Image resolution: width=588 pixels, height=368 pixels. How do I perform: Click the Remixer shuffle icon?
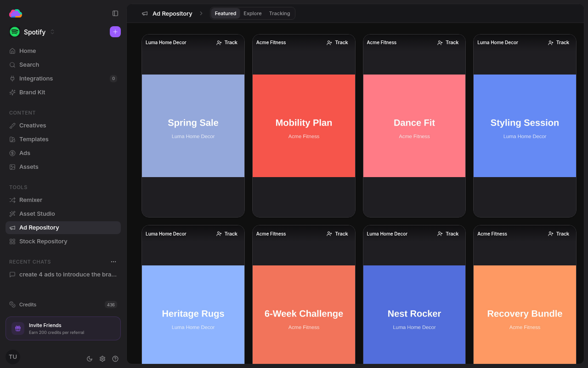12,200
